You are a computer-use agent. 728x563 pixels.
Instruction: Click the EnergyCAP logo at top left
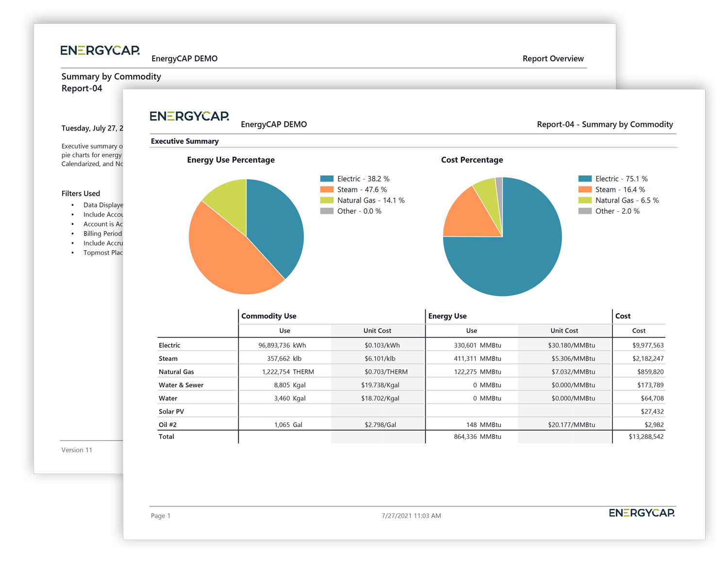[x=189, y=116]
